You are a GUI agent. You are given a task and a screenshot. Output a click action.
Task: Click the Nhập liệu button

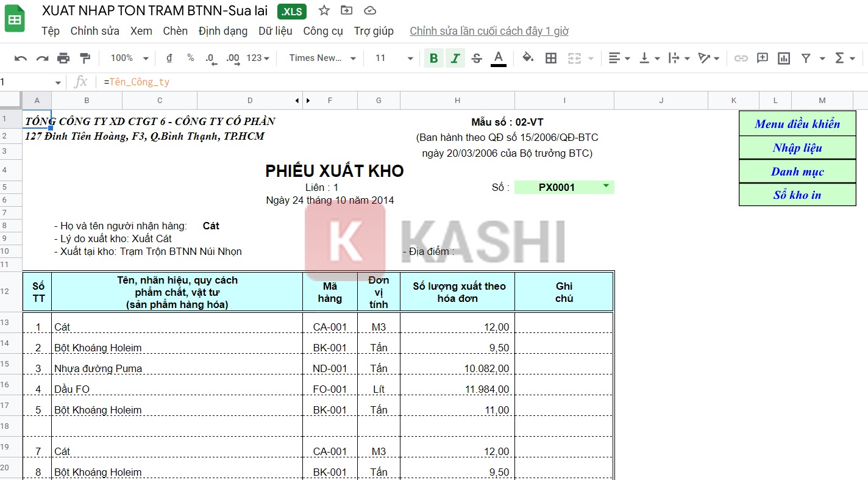797,147
